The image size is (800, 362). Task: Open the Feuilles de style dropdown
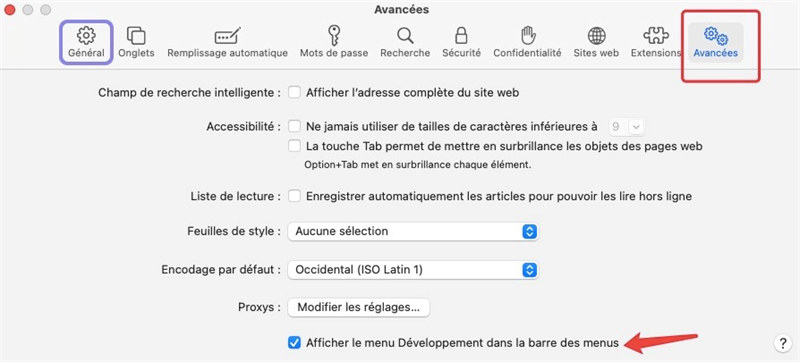(413, 231)
